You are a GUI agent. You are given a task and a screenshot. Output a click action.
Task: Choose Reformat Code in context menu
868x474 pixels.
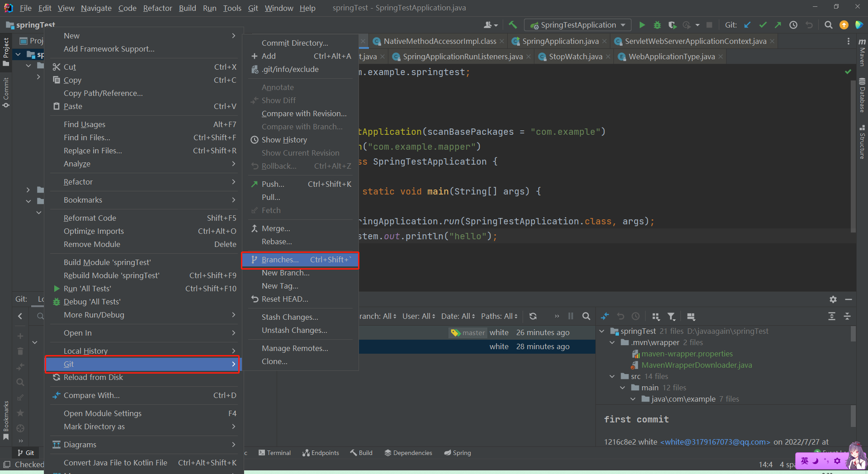click(x=144, y=218)
